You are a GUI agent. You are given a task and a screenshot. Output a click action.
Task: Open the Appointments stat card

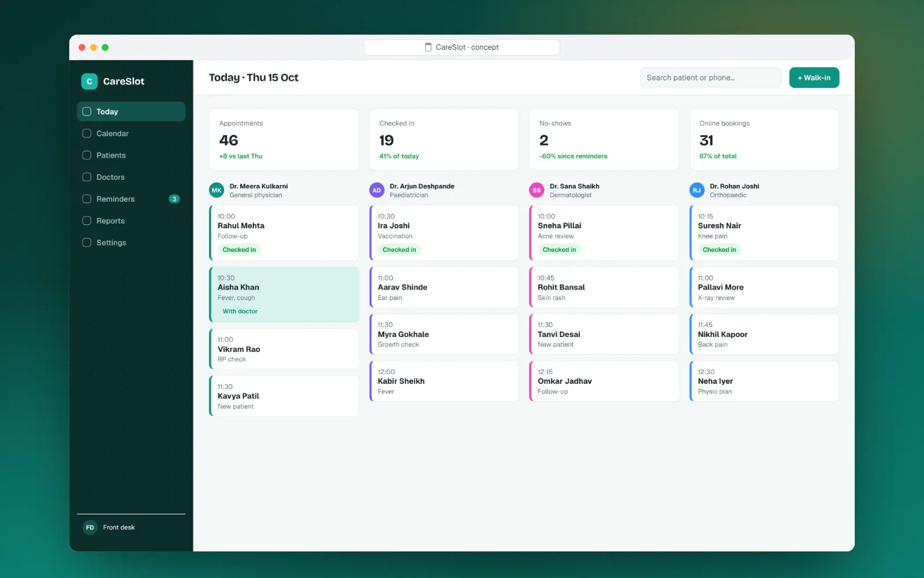284,140
